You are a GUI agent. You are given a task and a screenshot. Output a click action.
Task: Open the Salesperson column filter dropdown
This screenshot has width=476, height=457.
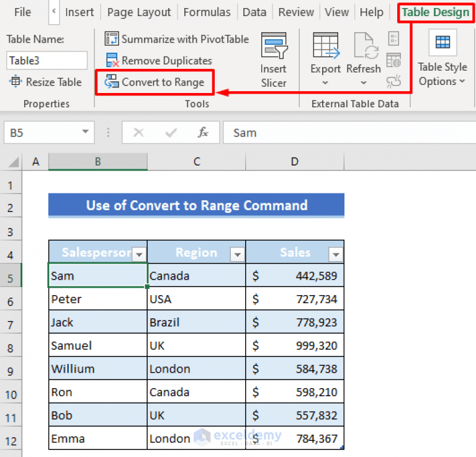point(140,254)
